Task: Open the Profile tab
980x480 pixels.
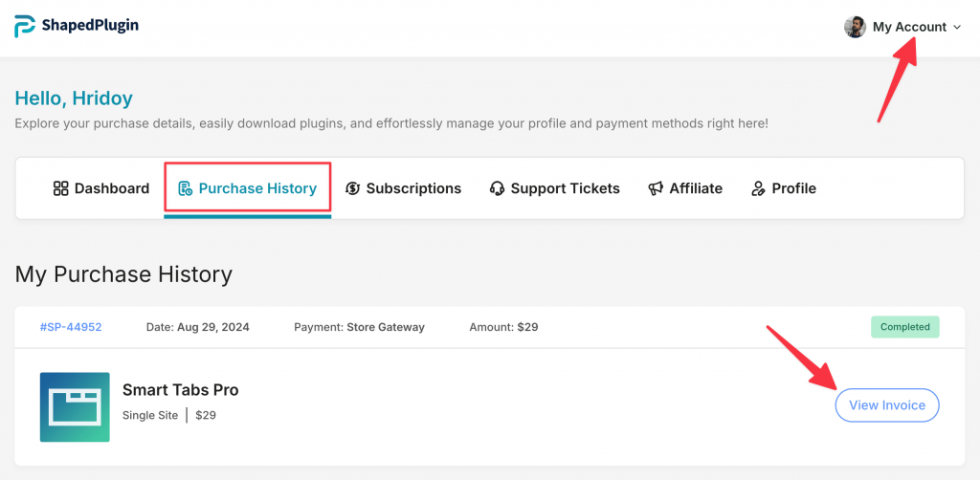Action: [x=783, y=188]
